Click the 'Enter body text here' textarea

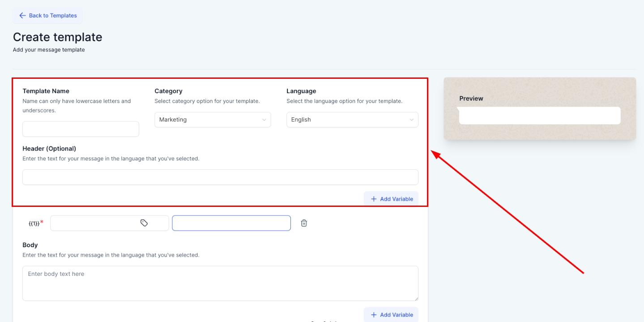(220, 283)
